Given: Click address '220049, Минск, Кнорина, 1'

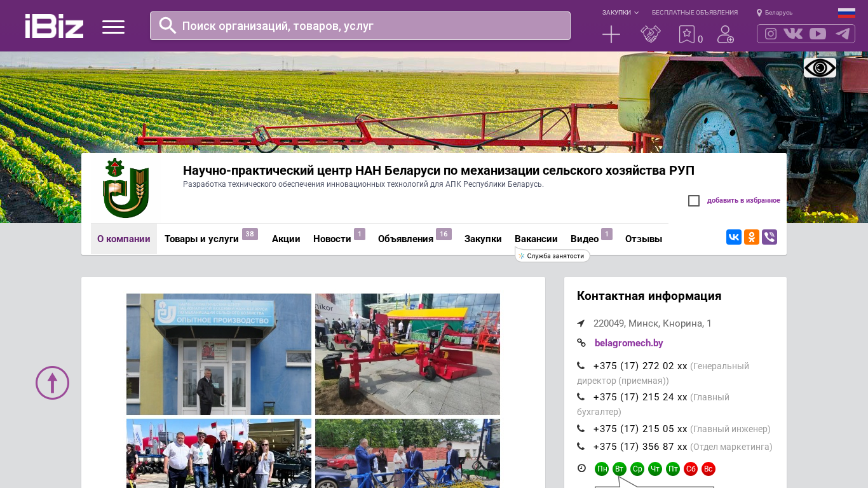Looking at the screenshot, I should click(653, 323).
